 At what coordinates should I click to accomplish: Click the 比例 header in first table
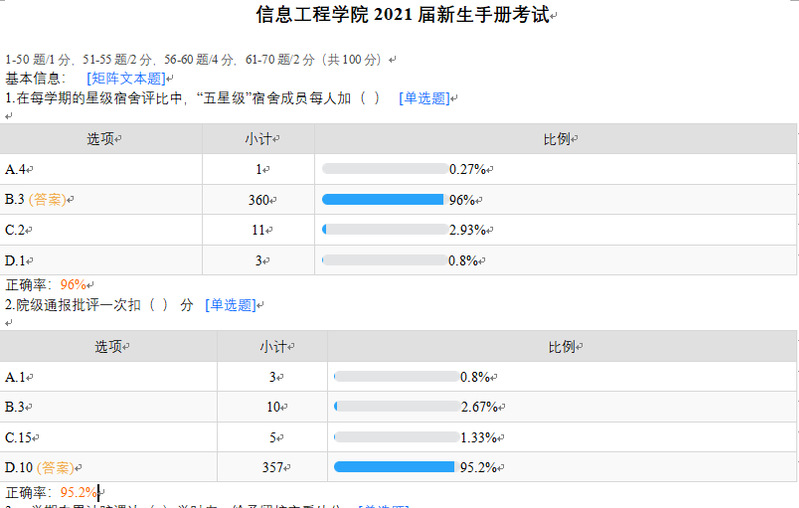(x=557, y=139)
